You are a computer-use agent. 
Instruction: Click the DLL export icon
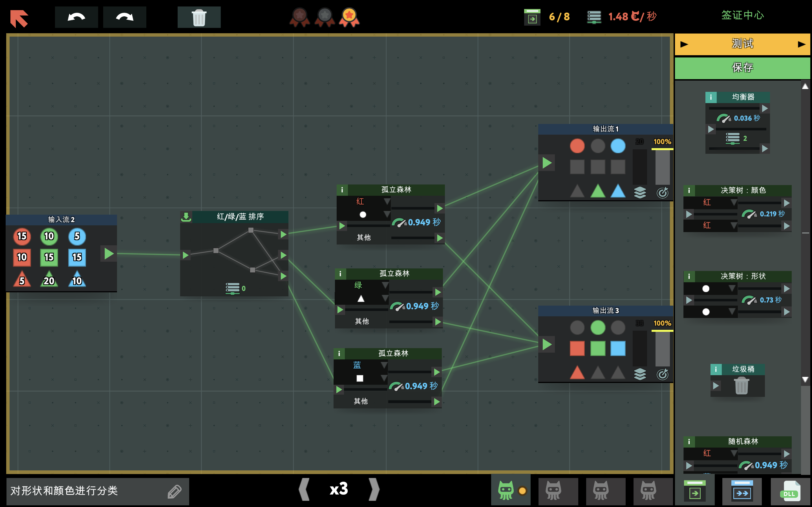pos(790,492)
